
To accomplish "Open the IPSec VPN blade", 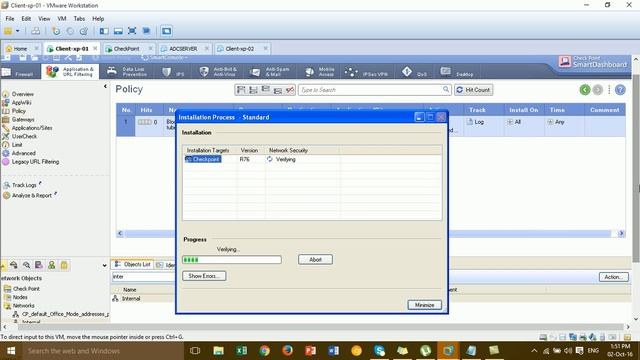I will click(366, 73).
